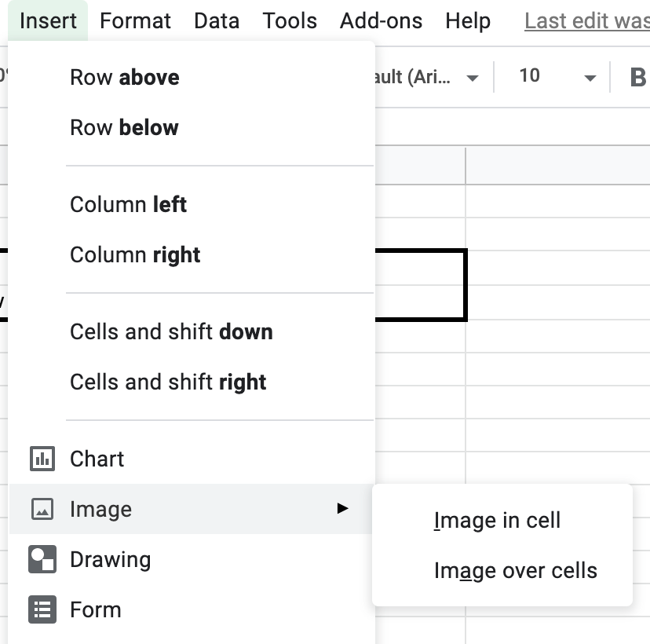Click the Chart icon in Insert menu

click(42, 459)
